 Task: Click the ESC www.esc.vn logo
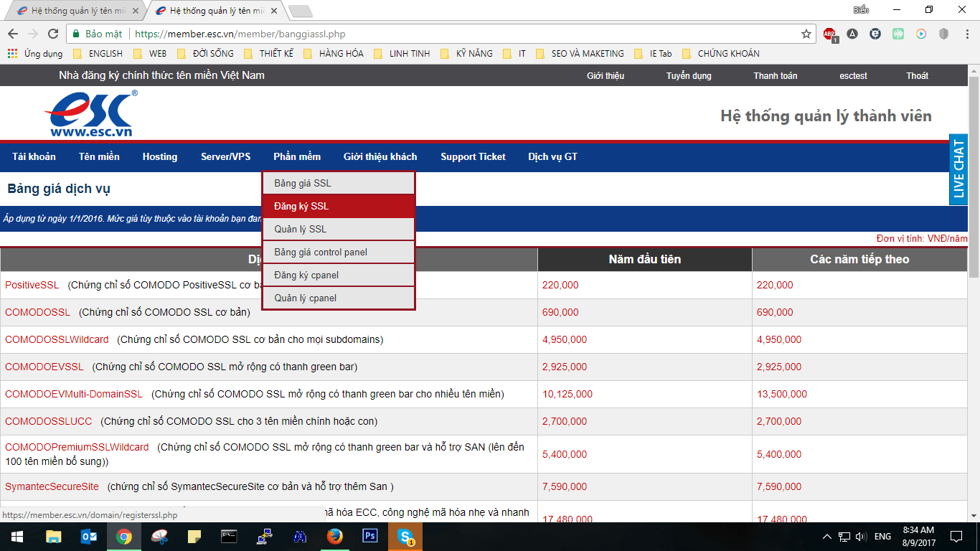point(90,114)
